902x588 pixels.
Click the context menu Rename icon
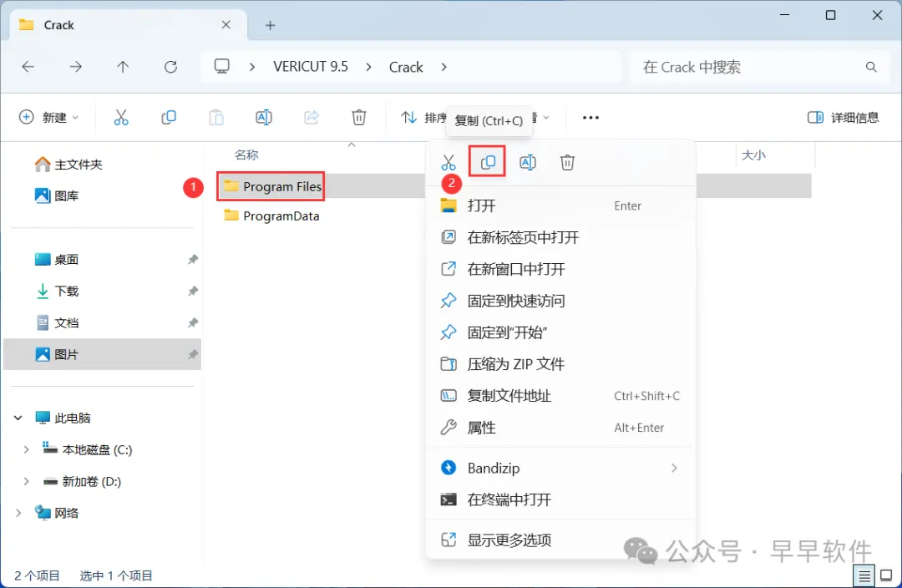[528, 162]
